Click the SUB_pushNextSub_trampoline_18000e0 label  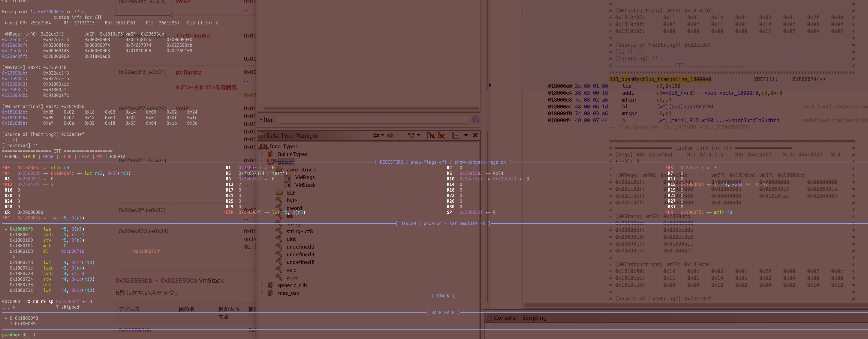point(660,79)
